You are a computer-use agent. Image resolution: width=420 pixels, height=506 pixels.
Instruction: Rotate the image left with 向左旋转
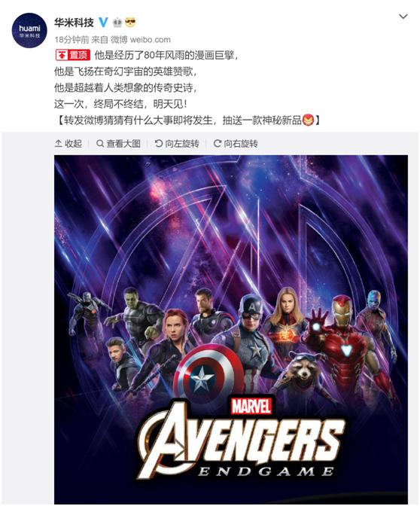pos(177,144)
